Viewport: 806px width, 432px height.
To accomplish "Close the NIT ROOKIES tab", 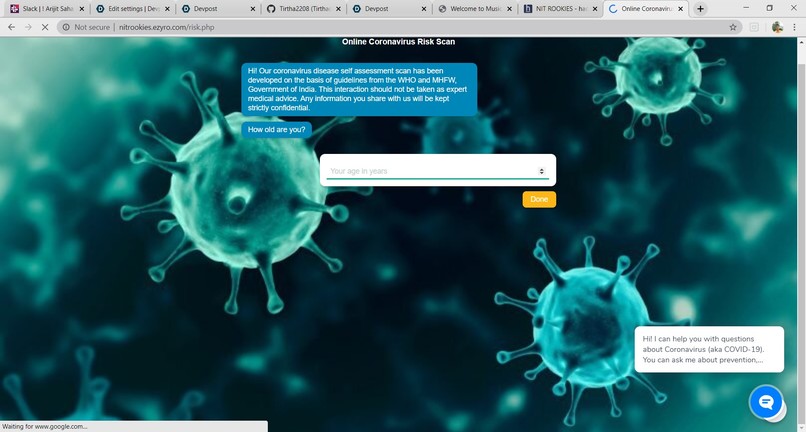I will pyautogui.click(x=595, y=9).
